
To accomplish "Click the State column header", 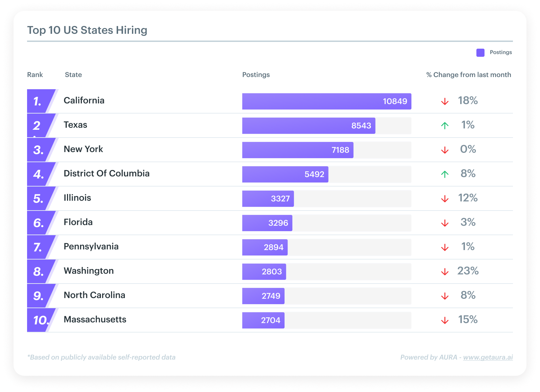I will tap(73, 75).
